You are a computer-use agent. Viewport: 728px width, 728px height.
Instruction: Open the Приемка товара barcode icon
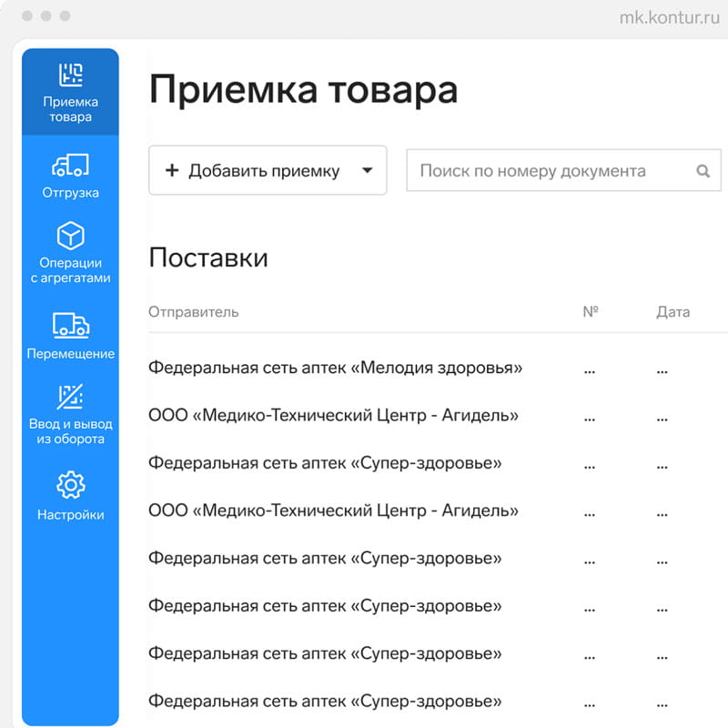(x=70, y=76)
